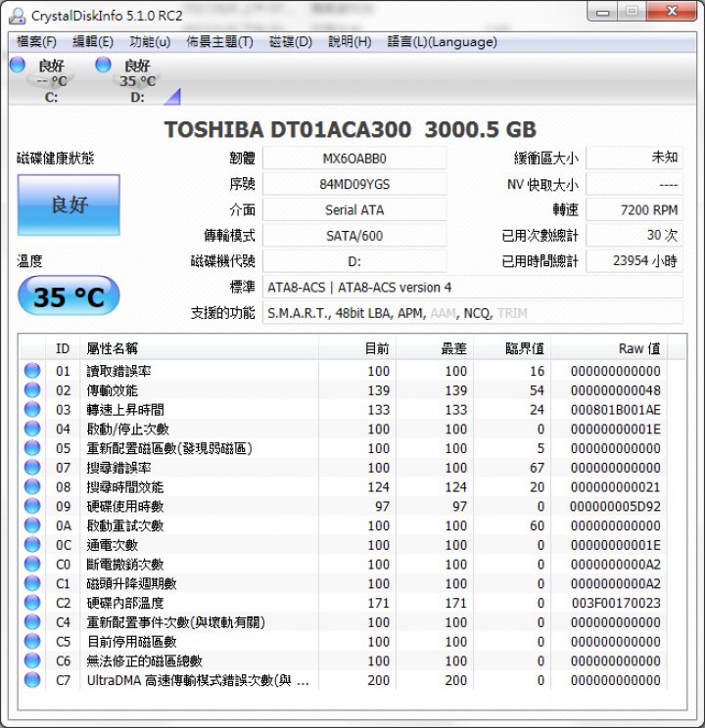Click the 23954 小時 power-on hours field

[x=634, y=261]
